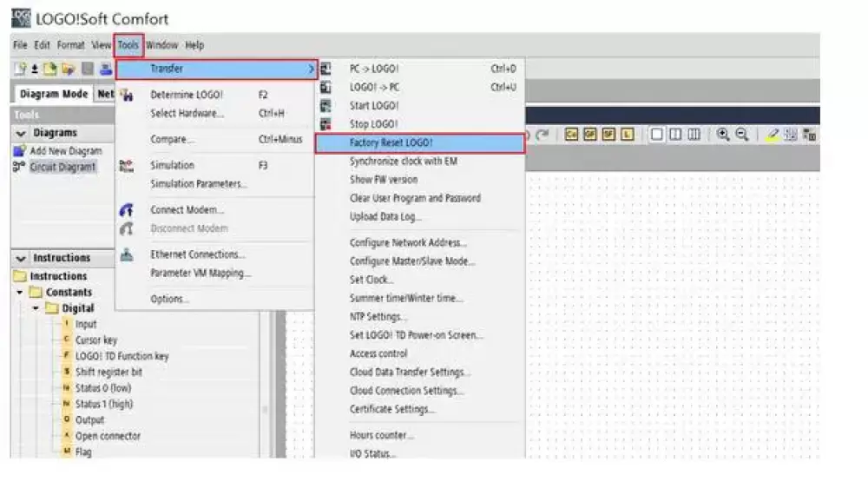
Task: Open the Format menu
Action: 71,45
